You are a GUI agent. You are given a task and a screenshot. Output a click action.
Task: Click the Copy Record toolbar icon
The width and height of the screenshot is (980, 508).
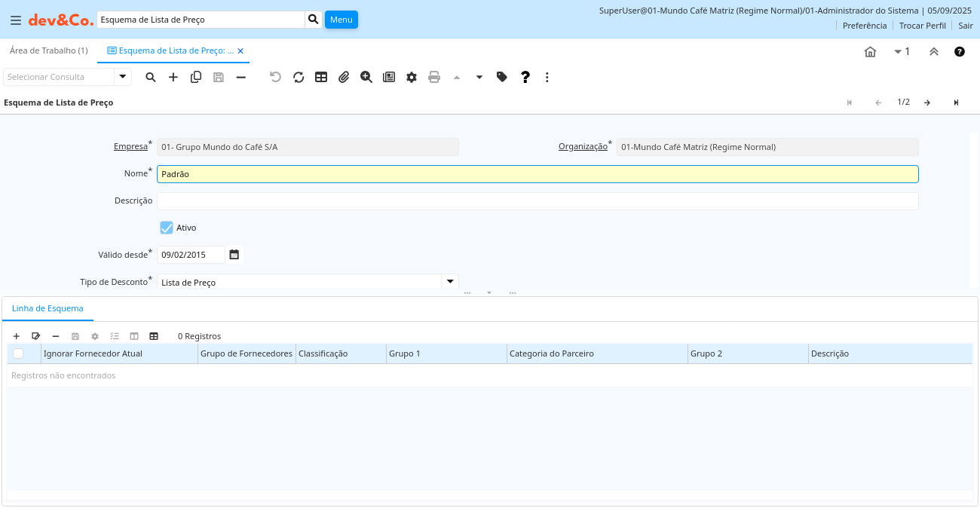pos(196,77)
